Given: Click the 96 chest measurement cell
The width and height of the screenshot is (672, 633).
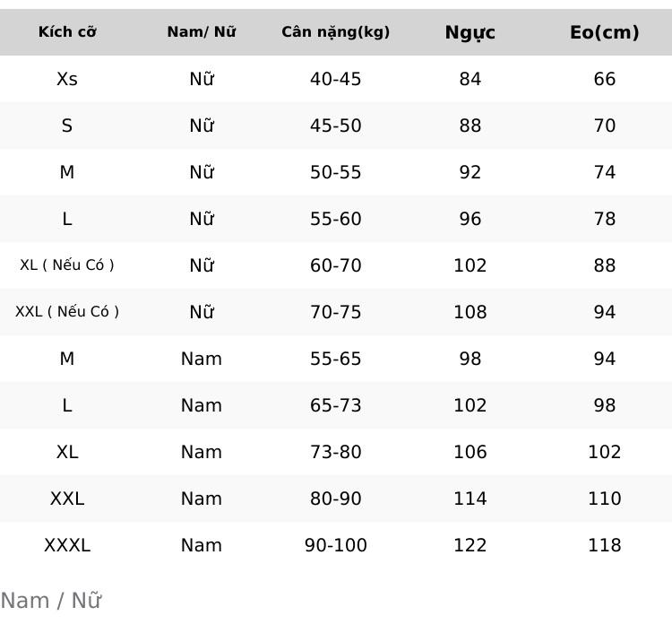Looking at the screenshot, I should tap(470, 219).
